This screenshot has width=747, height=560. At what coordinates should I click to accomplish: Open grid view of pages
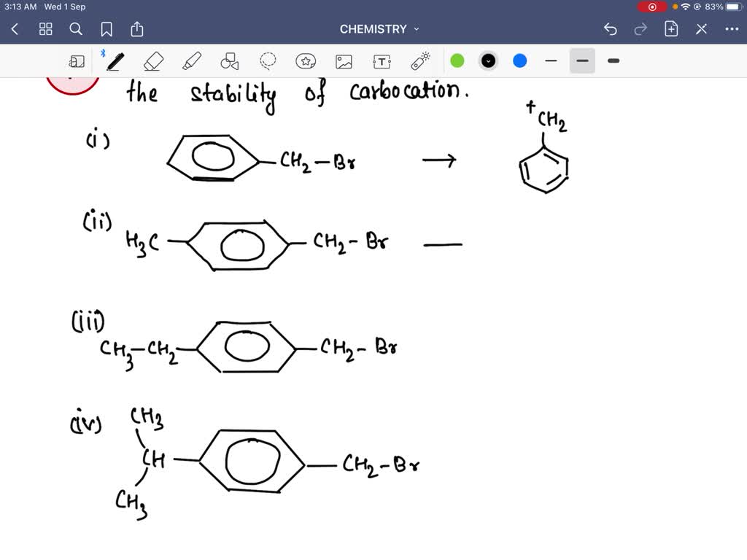(45, 29)
